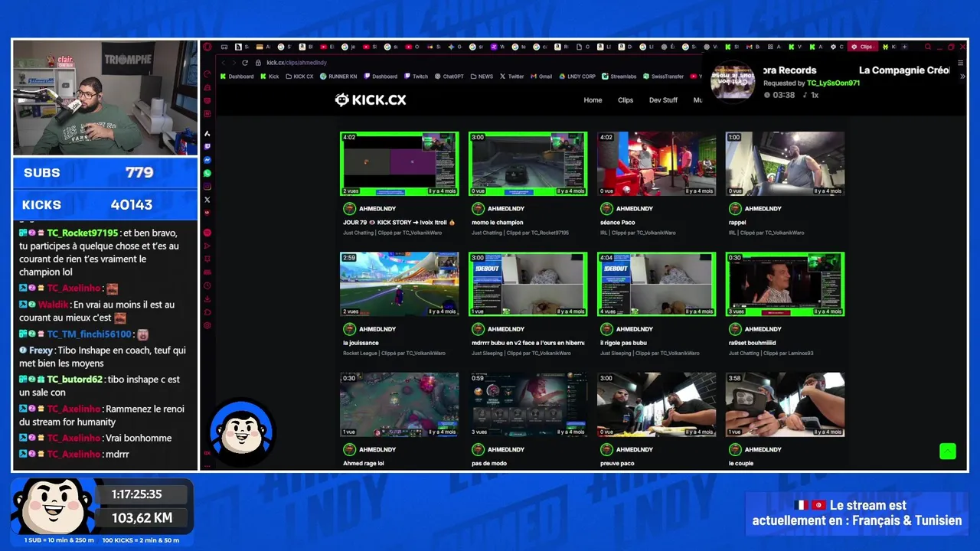This screenshot has width=980, height=551.
Task: Click chat username TC_butord62
Action: (x=74, y=380)
